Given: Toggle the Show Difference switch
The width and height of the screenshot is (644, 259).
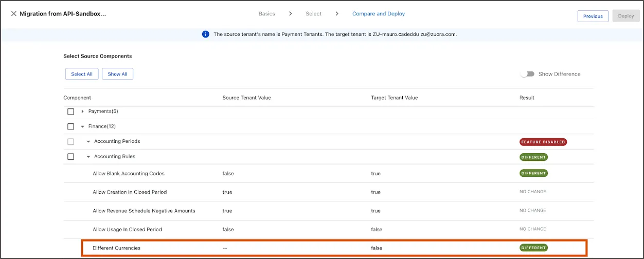Looking at the screenshot, I should click(x=528, y=74).
